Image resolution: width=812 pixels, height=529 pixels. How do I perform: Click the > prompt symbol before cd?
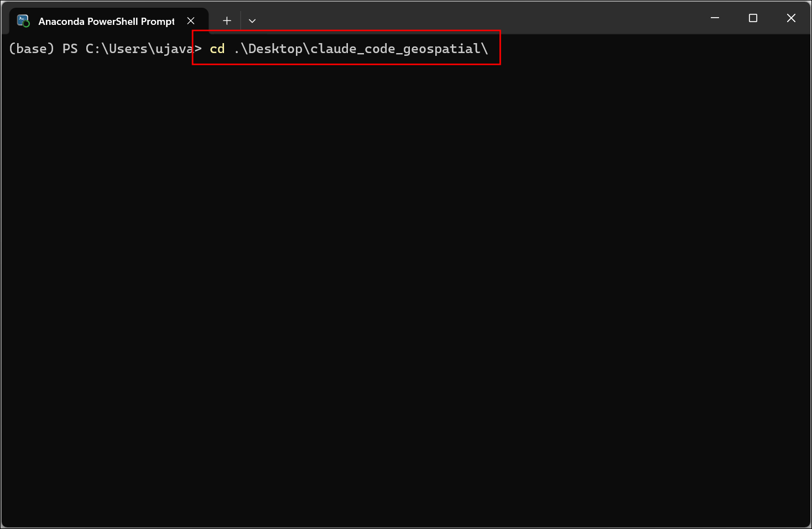(x=198, y=49)
